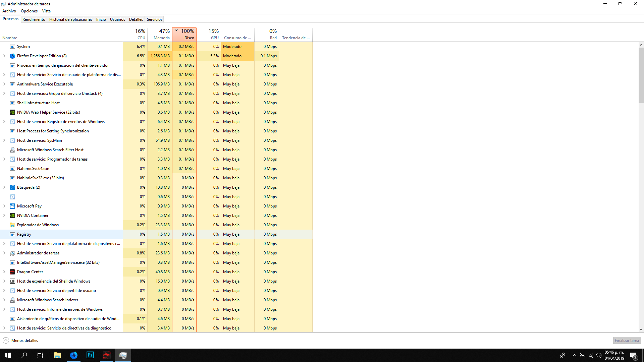The image size is (644, 362).
Task: Switch to the Rendimiento tab
Action: pos(34,19)
